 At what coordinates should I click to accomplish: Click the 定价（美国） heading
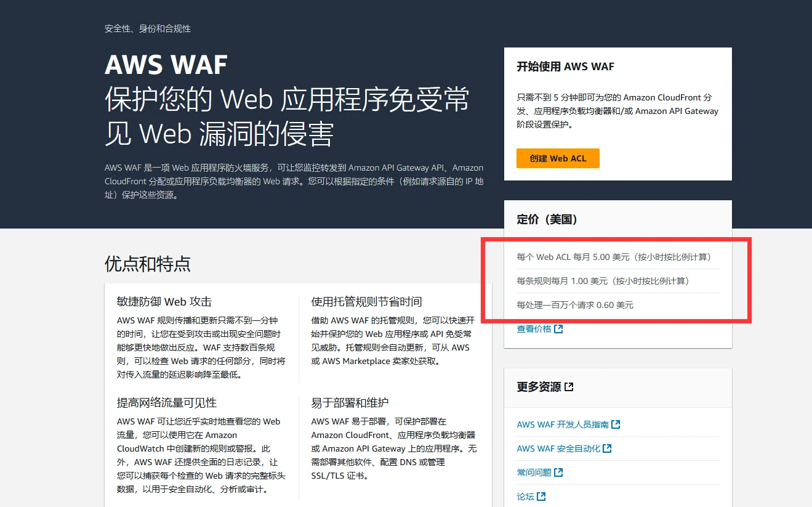pos(547,219)
